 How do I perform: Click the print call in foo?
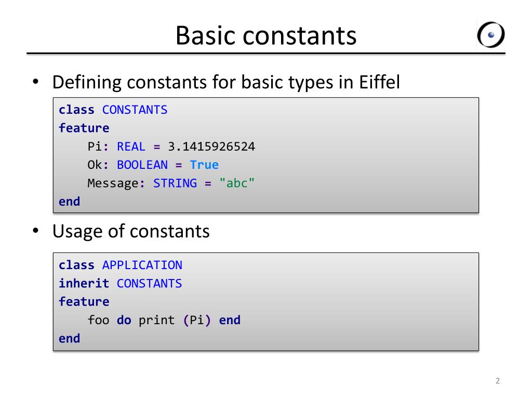156,321
